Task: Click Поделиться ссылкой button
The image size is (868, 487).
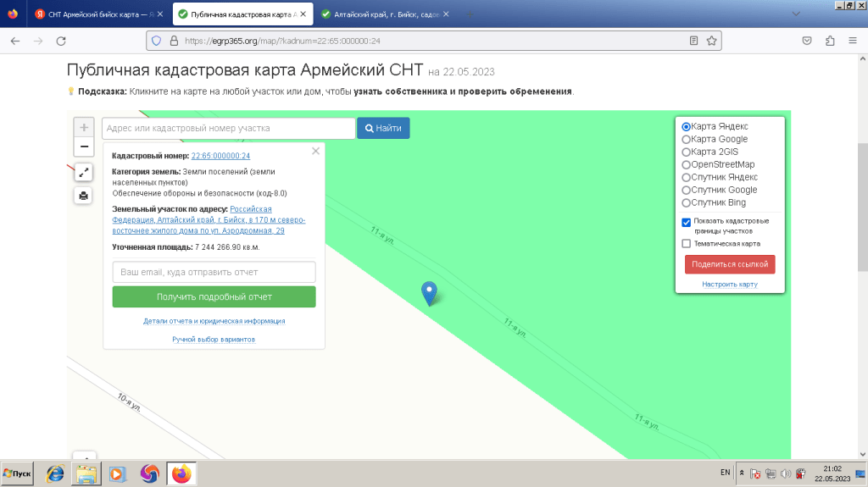Action: point(730,264)
